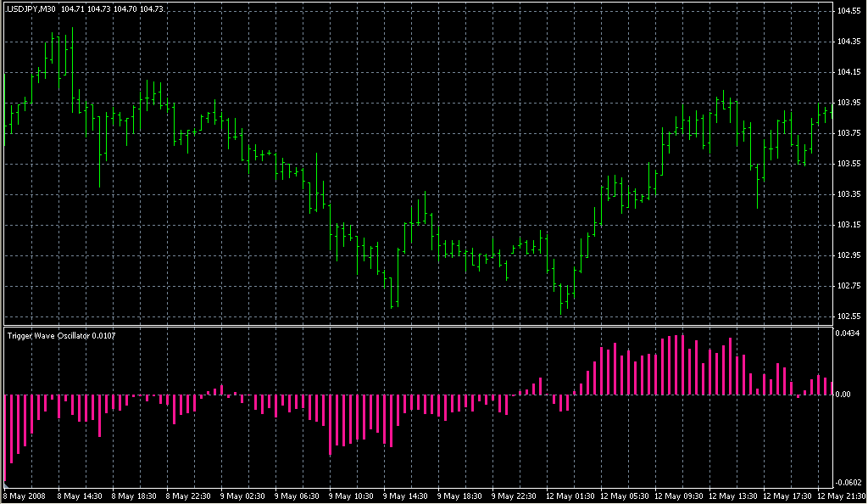The width and height of the screenshot is (868, 504).
Task: Click the 103.95 price scale label
Action: [x=849, y=103]
